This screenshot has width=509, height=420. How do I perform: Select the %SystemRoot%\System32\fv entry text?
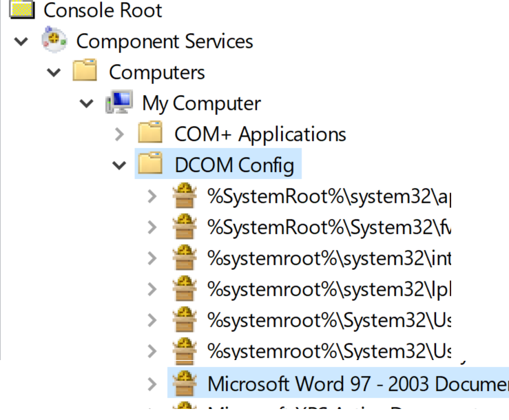click(329, 227)
